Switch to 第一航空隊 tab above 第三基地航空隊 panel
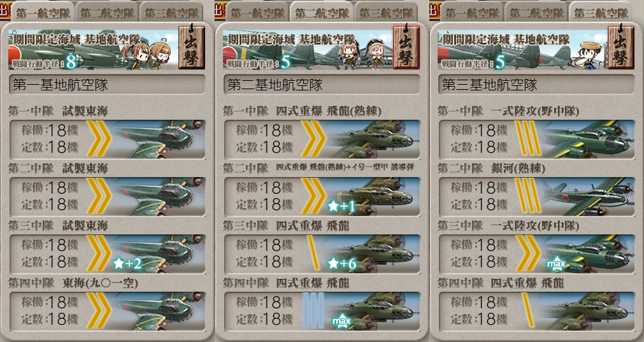This screenshot has width=644, height=342. coord(472,12)
